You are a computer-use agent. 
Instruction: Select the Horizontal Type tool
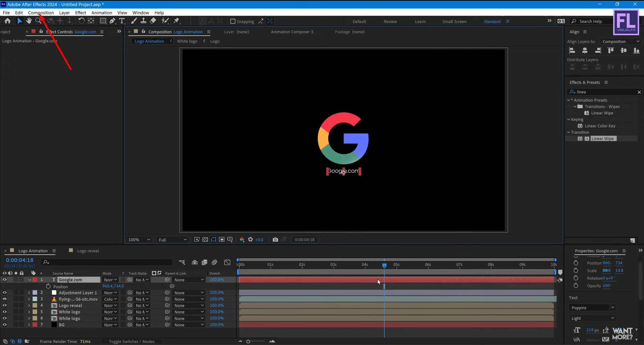pos(122,21)
